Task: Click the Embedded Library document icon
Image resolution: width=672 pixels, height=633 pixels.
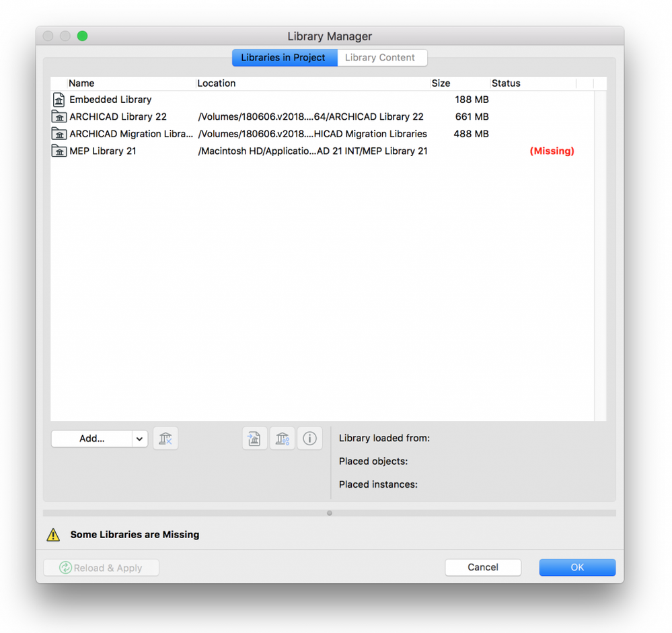Action: tap(59, 100)
